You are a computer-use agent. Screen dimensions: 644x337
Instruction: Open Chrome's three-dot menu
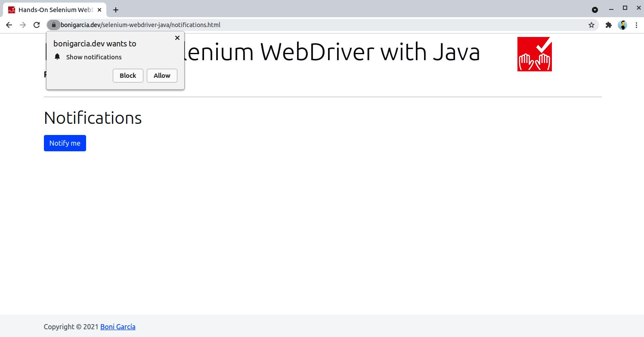point(636,25)
